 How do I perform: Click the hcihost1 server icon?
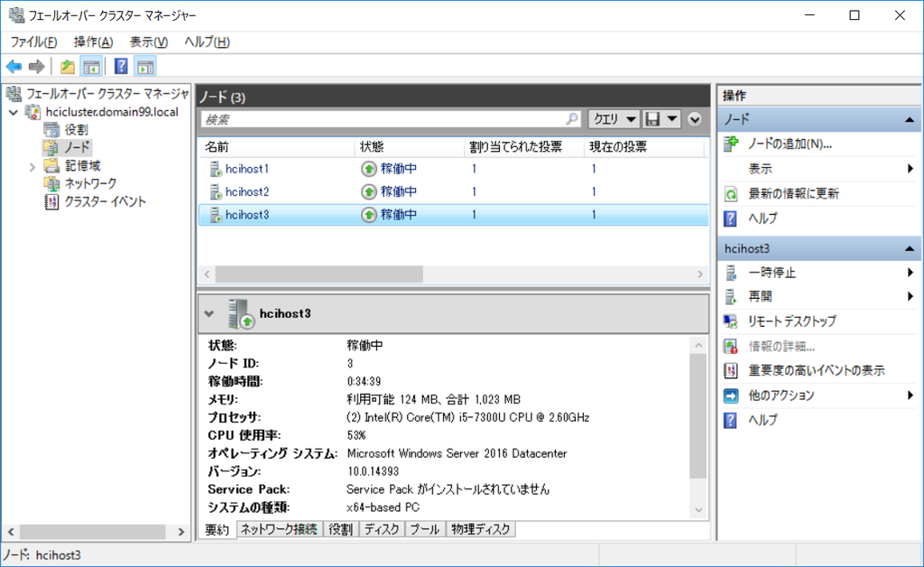click(x=215, y=169)
